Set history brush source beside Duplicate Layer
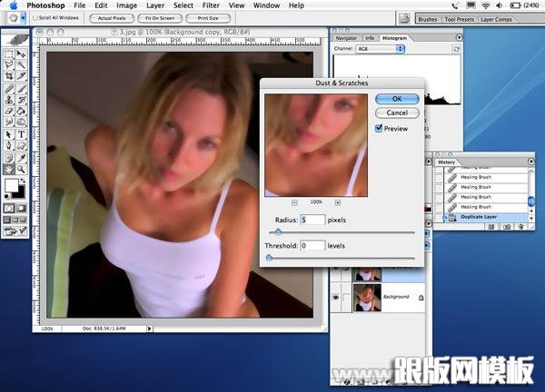The height and width of the screenshot is (392, 545). [x=439, y=218]
